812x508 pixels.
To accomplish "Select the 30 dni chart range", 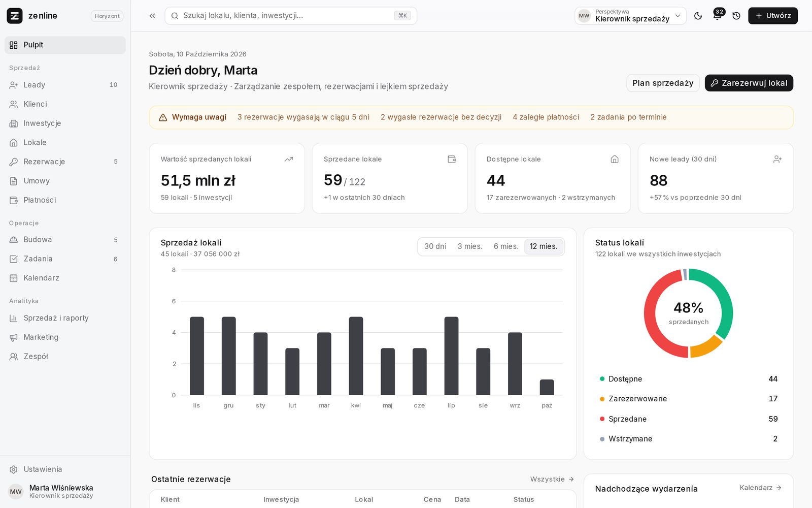I will coord(435,246).
